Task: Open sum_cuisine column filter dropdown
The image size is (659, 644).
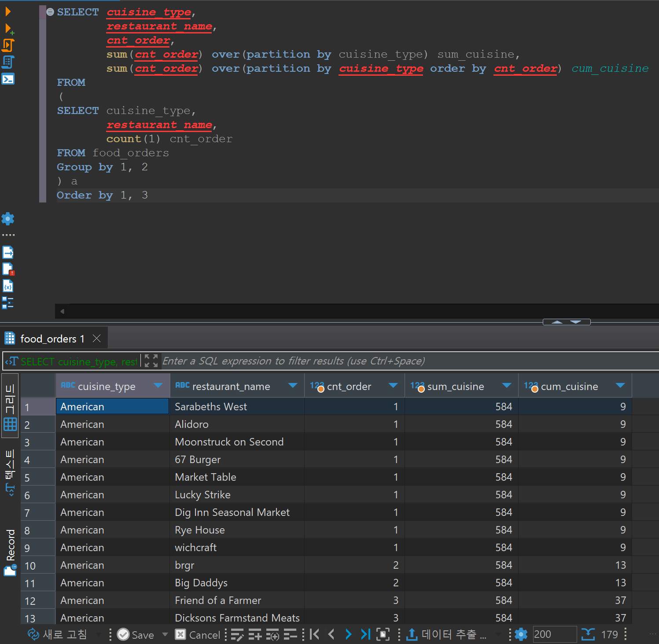Action: coord(507,386)
